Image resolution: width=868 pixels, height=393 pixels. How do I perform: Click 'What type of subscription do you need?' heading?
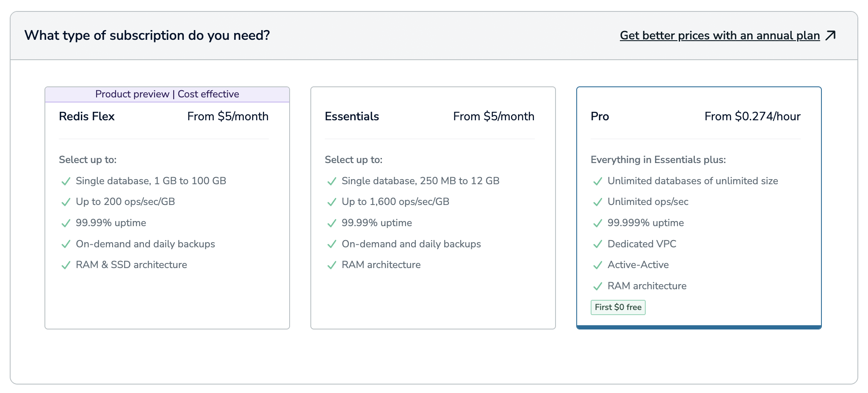coord(147,35)
